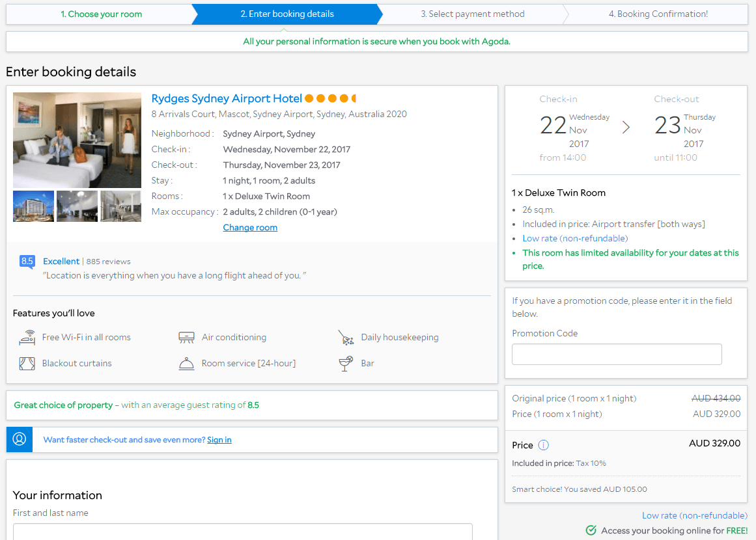Viewport: 756px width, 540px height.
Task: Click the blackout curtains icon
Action: [27, 363]
